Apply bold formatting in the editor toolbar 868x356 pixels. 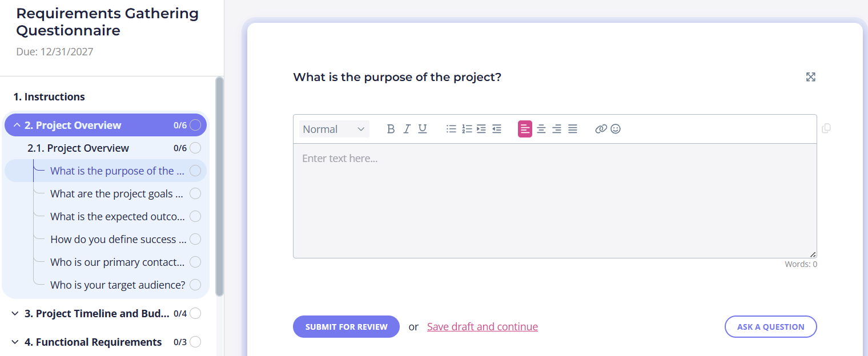pyautogui.click(x=391, y=129)
